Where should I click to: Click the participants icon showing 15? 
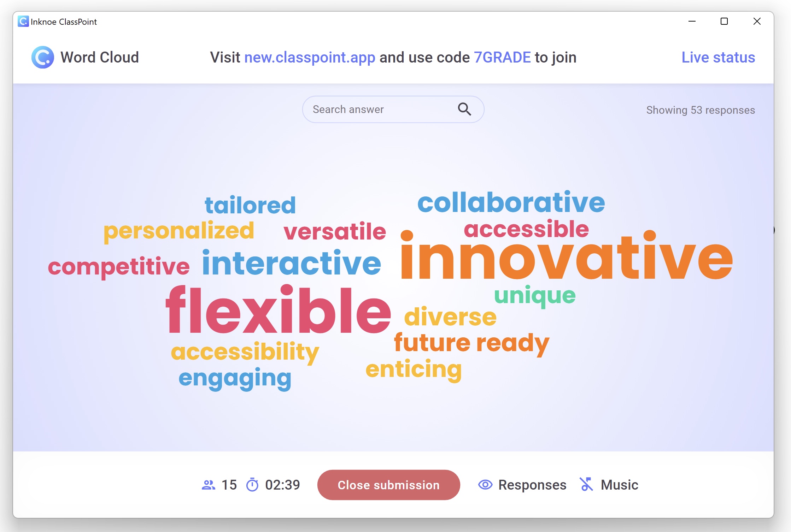209,485
